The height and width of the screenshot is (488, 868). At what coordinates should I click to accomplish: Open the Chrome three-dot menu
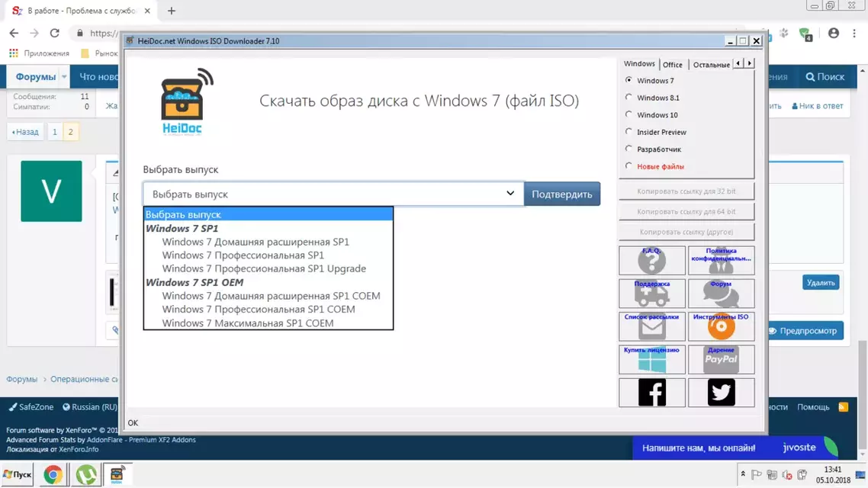coord(854,34)
